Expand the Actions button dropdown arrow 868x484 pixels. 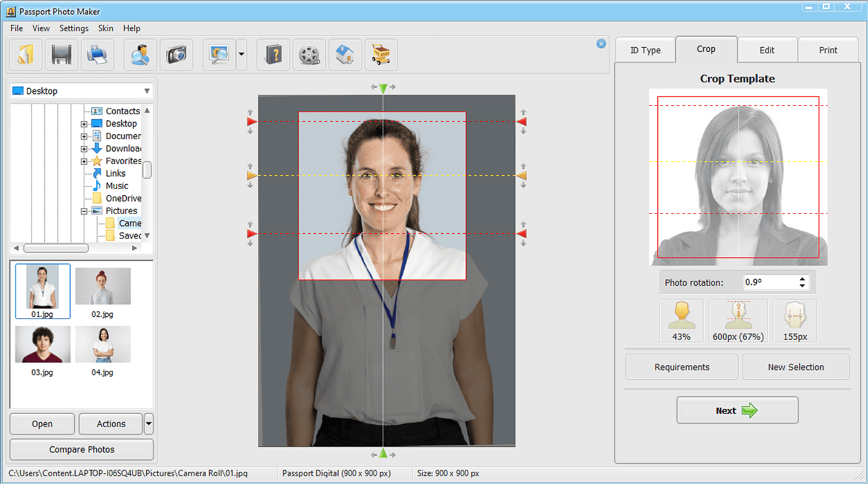coord(148,423)
